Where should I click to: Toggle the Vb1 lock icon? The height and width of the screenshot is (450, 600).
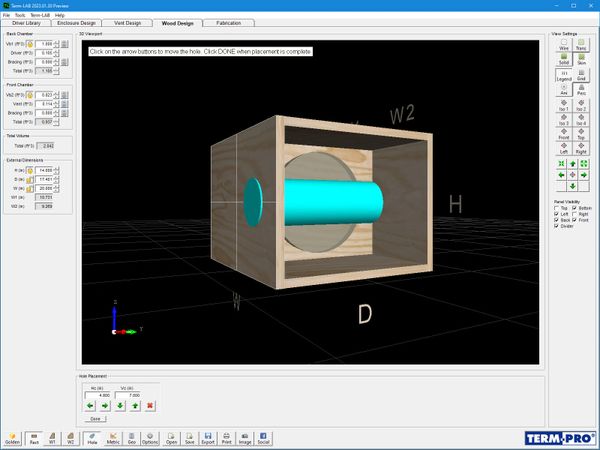(x=30, y=44)
